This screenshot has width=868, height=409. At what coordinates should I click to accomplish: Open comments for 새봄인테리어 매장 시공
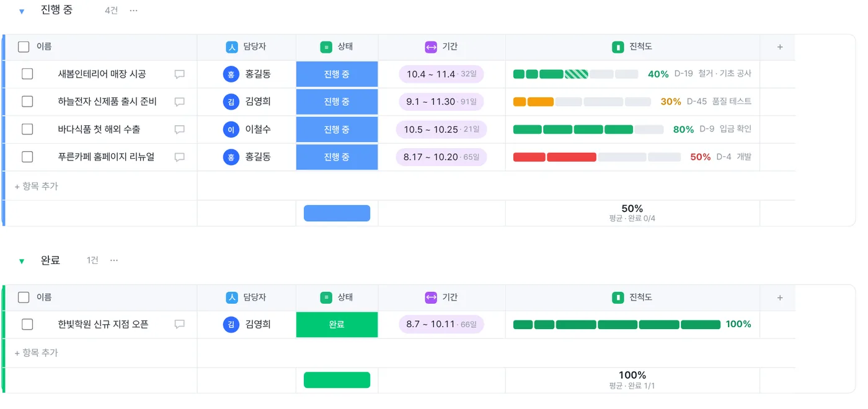click(179, 74)
